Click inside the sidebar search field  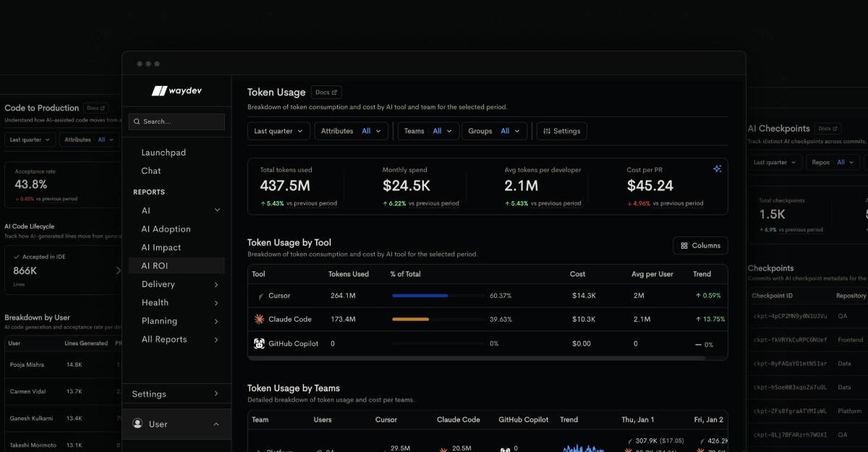pyautogui.click(x=176, y=121)
